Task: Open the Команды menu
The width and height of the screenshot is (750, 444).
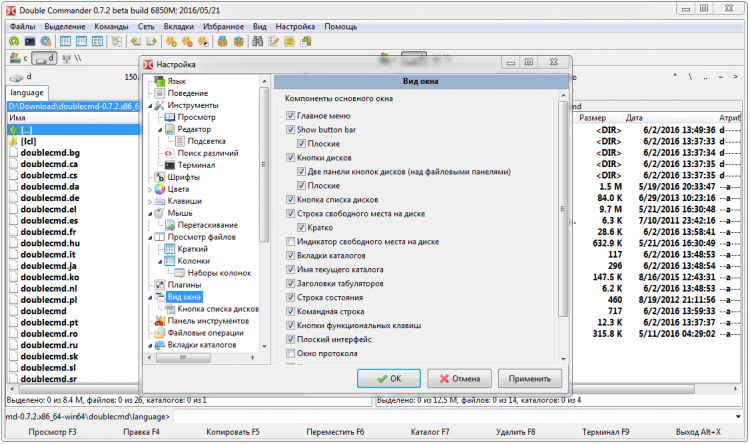Action: (111, 26)
